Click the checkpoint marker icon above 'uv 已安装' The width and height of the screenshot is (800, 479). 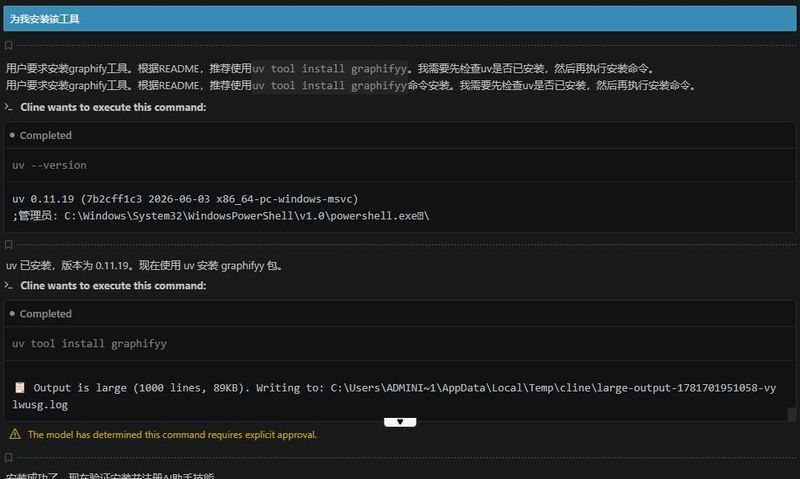(9, 244)
